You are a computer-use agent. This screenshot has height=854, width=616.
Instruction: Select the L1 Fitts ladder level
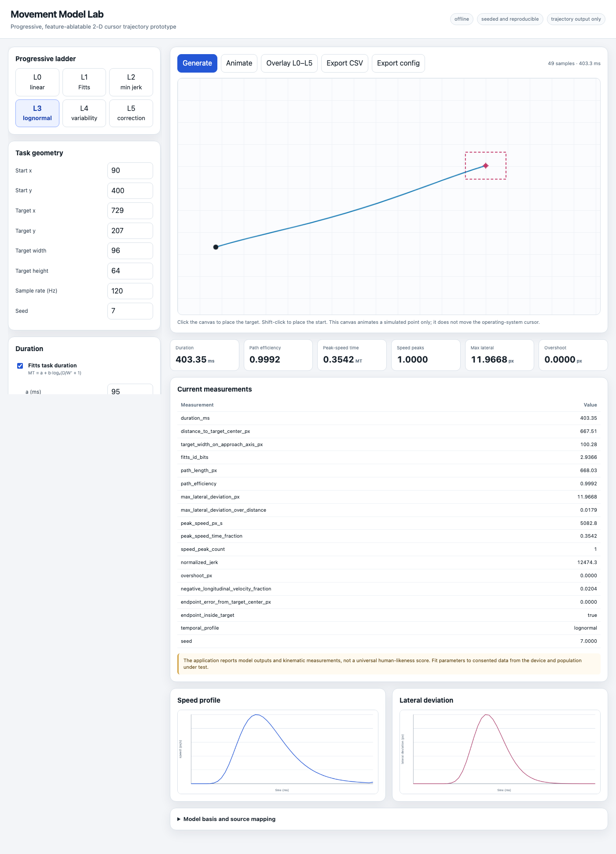coord(84,82)
